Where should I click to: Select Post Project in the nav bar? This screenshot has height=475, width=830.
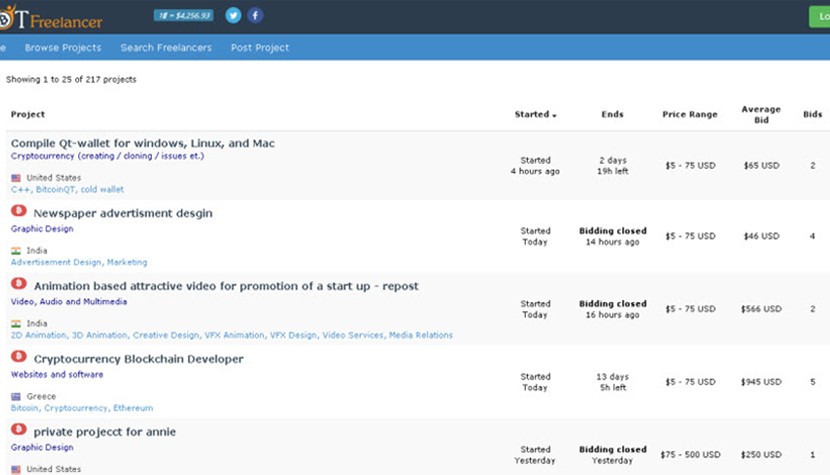(x=259, y=48)
